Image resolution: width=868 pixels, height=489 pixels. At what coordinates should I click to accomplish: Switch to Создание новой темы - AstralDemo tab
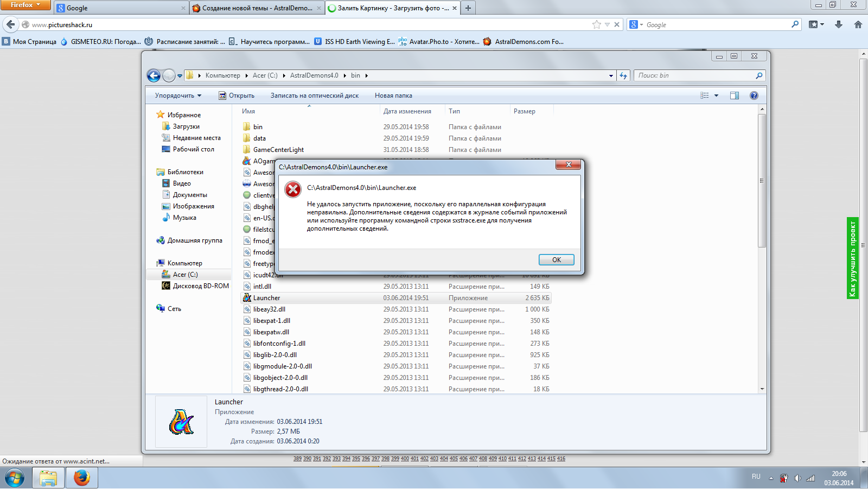pyautogui.click(x=257, y=8)
